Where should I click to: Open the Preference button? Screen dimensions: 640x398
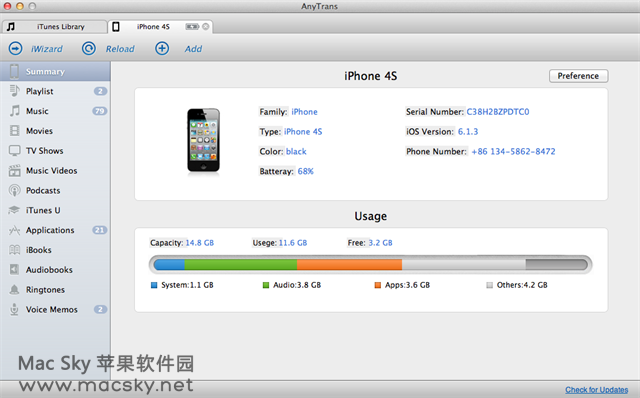578,76
